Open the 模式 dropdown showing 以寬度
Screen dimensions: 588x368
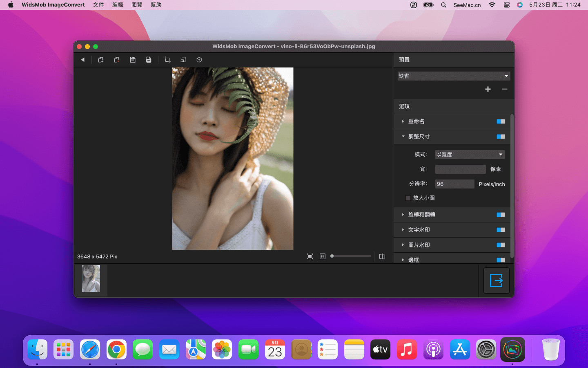click(470, 155)
